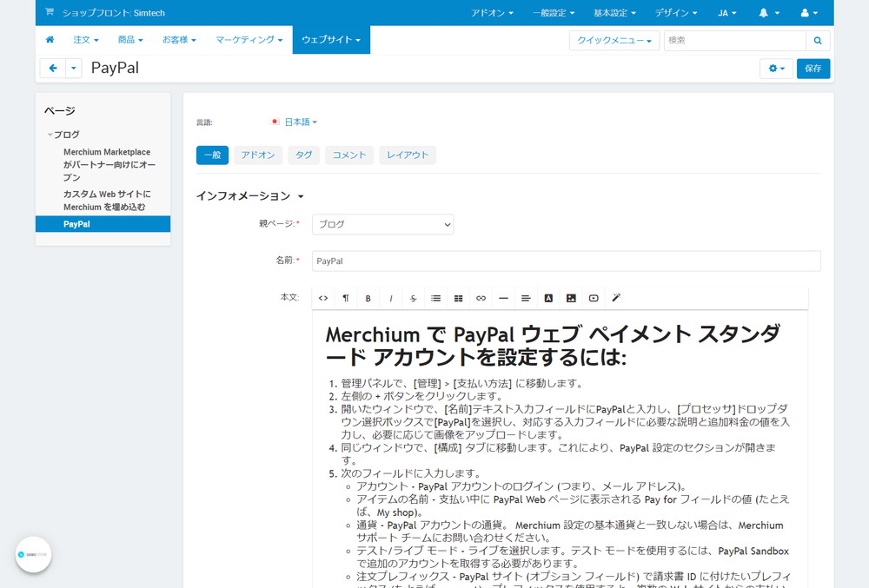
Task: Click the editor heading text
Action: pyautogui.click(x=553, y=346)
